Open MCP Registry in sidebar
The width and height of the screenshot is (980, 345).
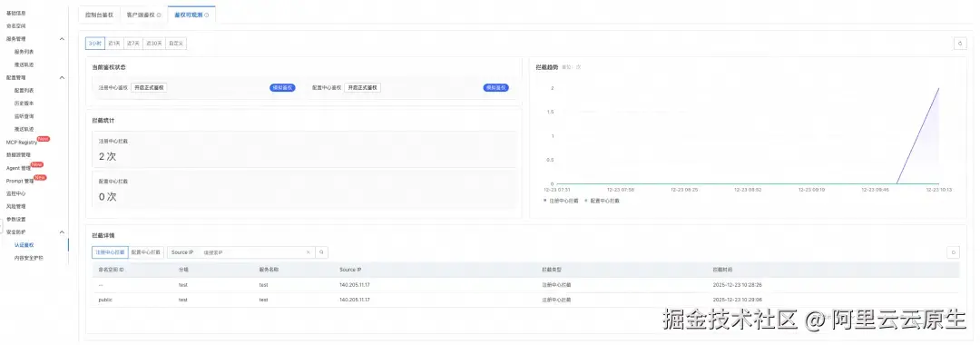21,142
